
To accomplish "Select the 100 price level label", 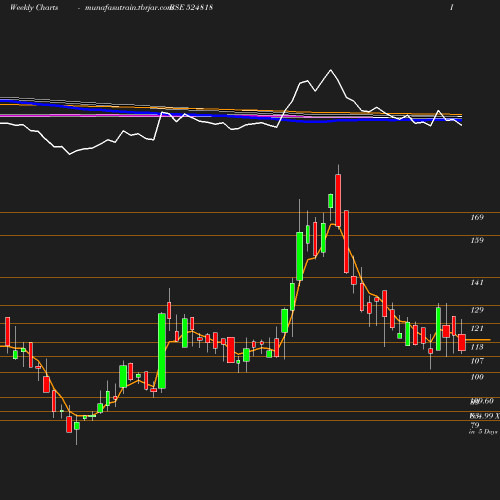I will (477, 377).
